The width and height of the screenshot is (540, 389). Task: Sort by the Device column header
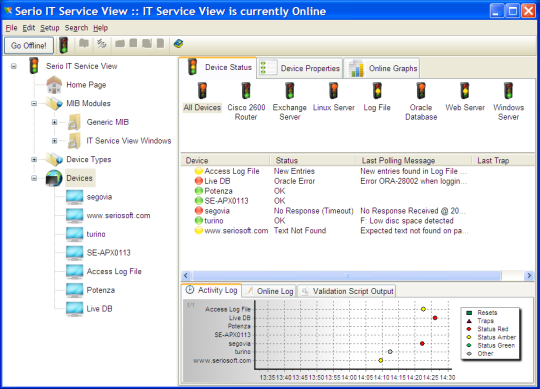click(225, 160)
